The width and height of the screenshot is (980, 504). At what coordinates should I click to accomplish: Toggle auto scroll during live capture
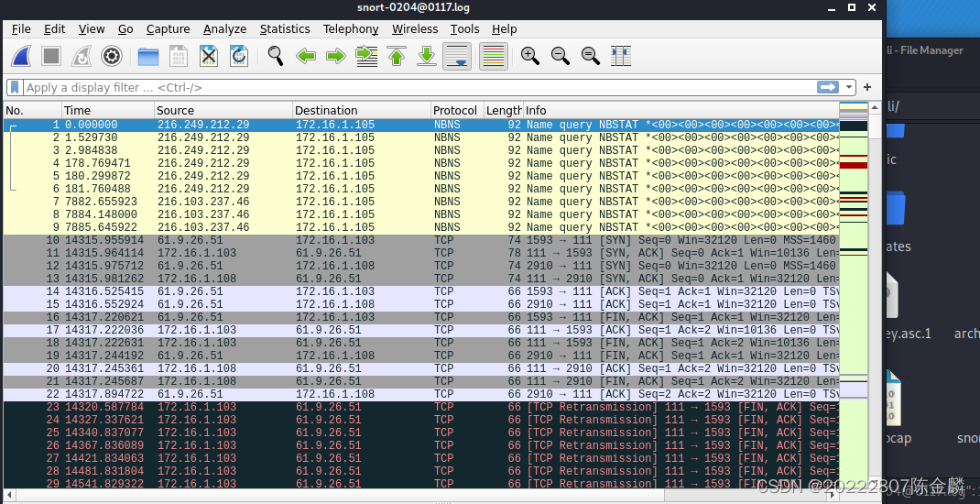(457, 56)
